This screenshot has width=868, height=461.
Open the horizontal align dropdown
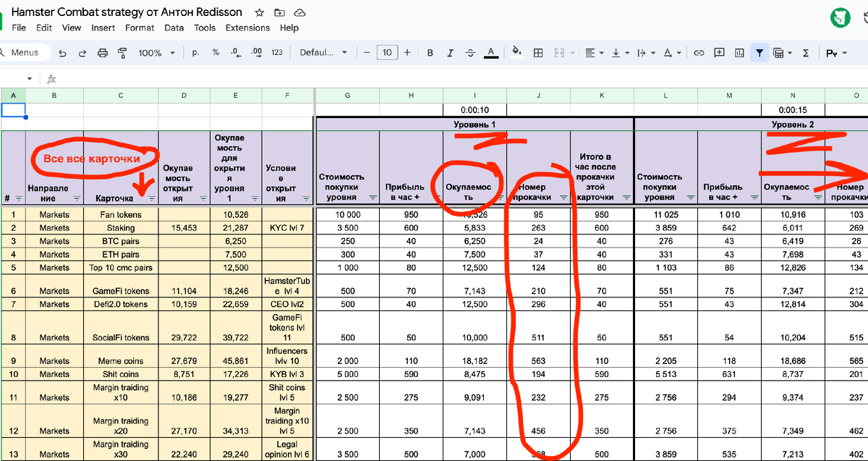595,53
